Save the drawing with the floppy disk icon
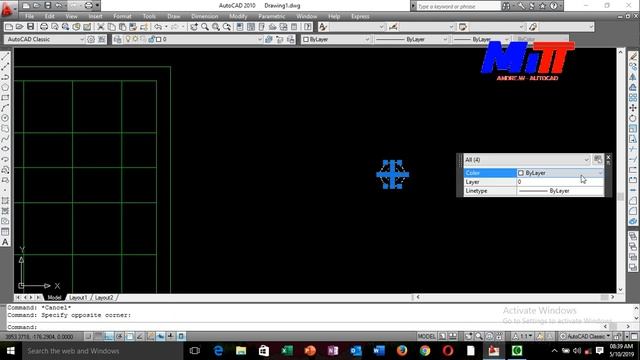The height and width of the screenshot is (360, 640). (31, 27)
